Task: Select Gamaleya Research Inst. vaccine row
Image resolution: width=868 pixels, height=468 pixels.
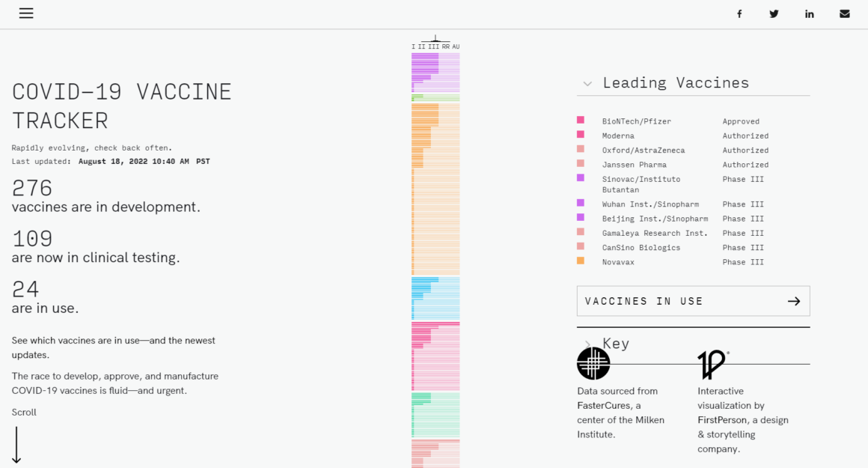Action: pyautogui.click(x=693, y=233)
